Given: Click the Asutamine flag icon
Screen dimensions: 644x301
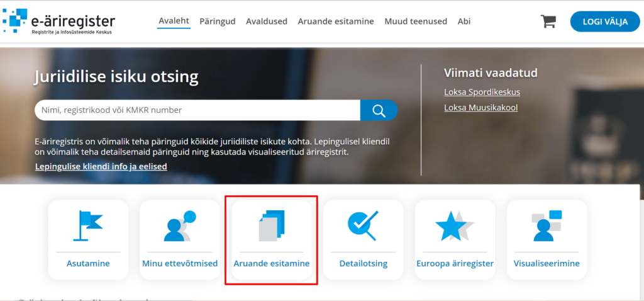Looking at the screenshot, I should tap(88, 225).
